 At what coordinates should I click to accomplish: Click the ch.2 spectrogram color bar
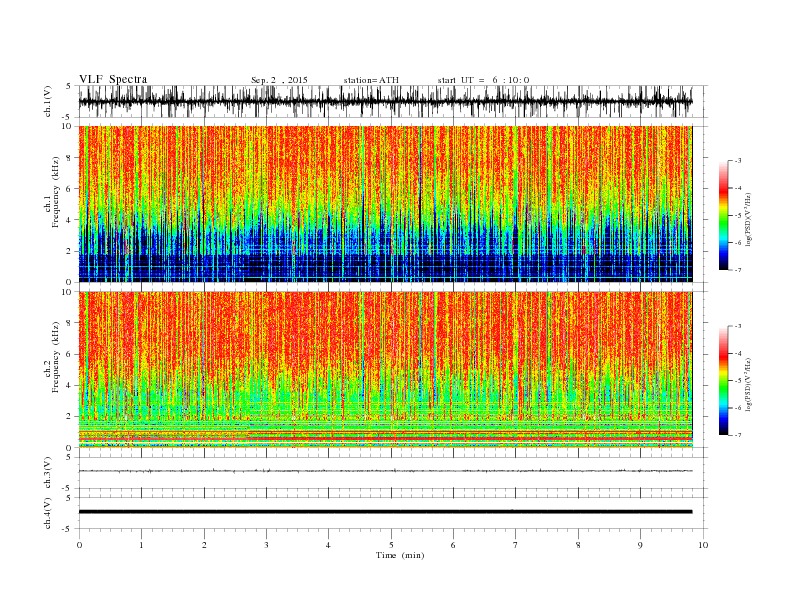tap(723, 380)
